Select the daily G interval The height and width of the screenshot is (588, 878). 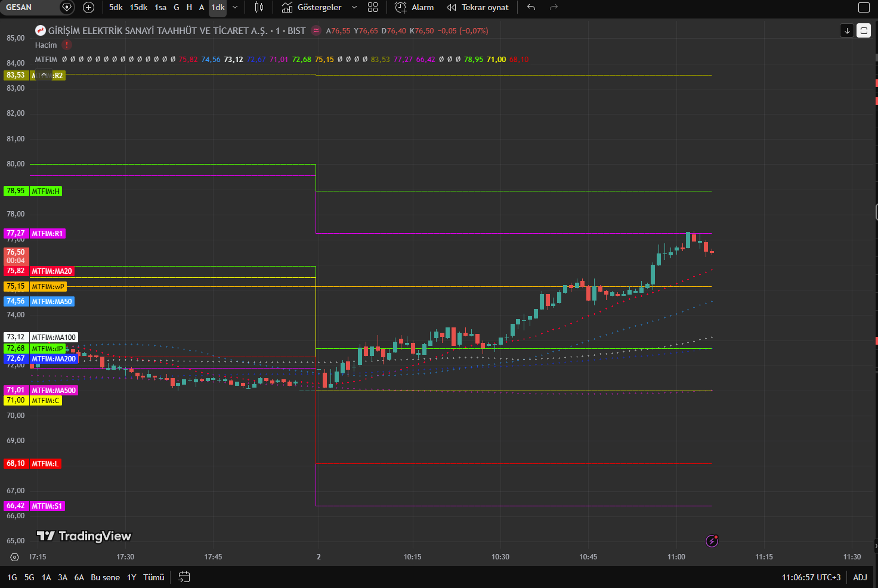pos(177,8)
